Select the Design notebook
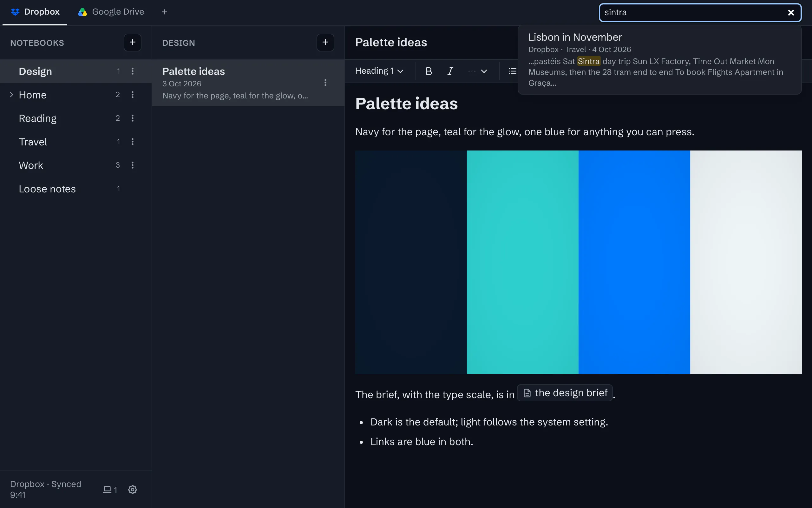 coord(76,71)
